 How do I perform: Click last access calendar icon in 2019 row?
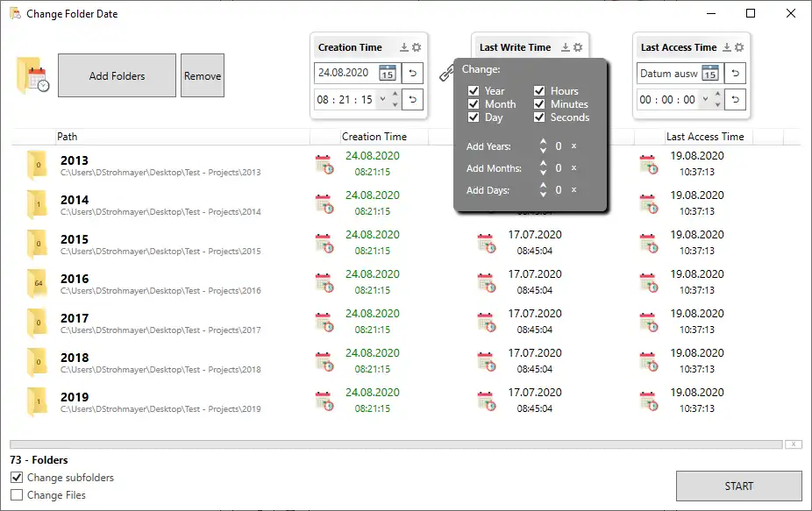(x=648, y=401)
